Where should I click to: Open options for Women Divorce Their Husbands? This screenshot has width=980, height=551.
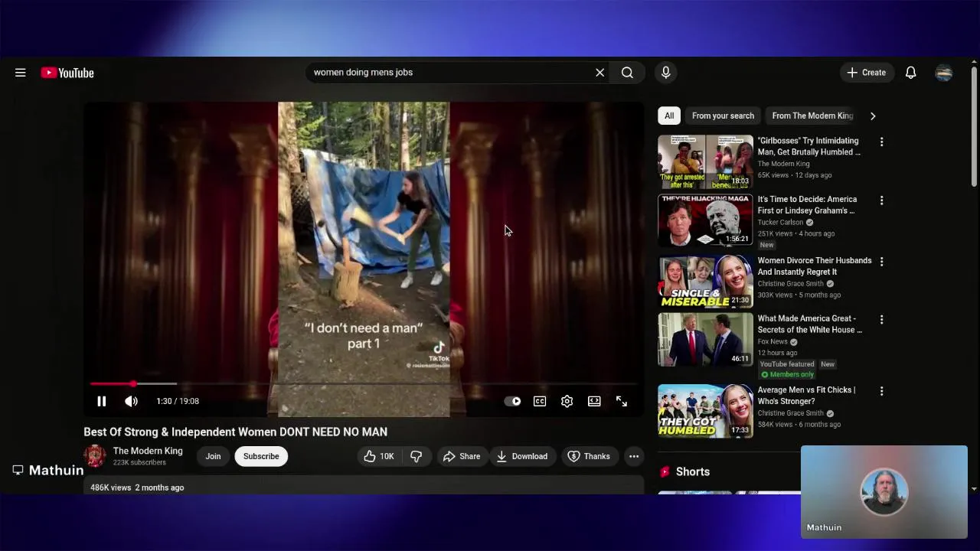[881, 262]
